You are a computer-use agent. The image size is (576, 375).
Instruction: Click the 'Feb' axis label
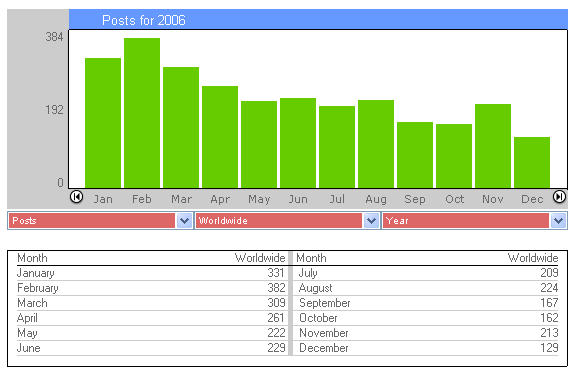coord(142,199)
